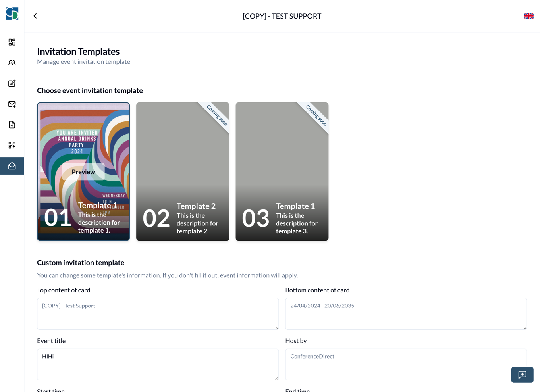The height and width of the screenshot is (392, 540).
Task: Open the feedback chat button
Action: point(522,375)
